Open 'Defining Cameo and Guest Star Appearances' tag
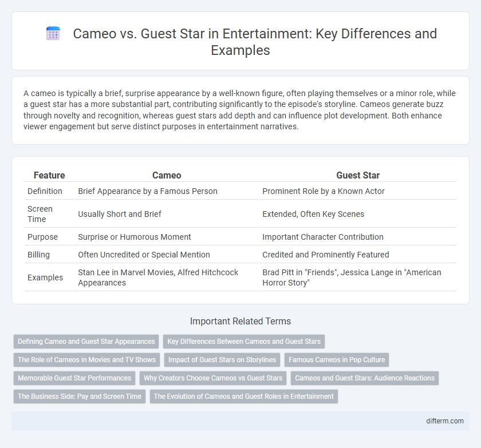 [86, 342]
